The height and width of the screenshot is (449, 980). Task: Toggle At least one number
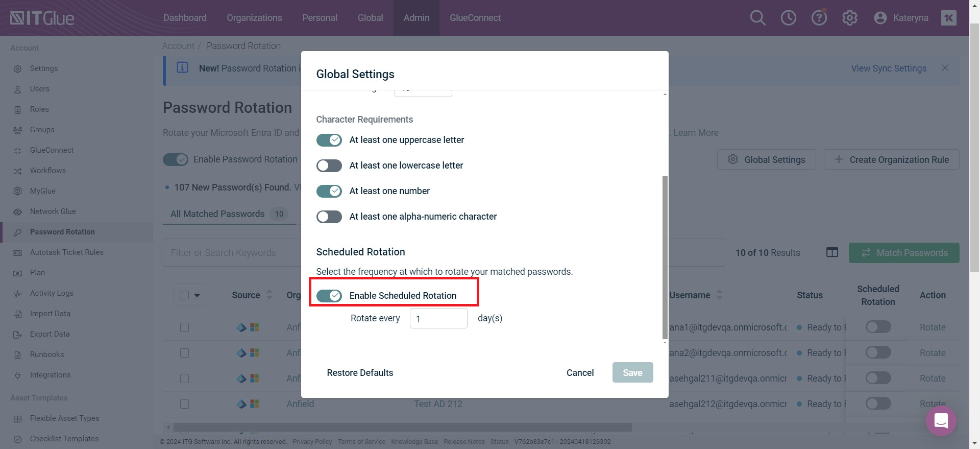[x=329, y=191]
